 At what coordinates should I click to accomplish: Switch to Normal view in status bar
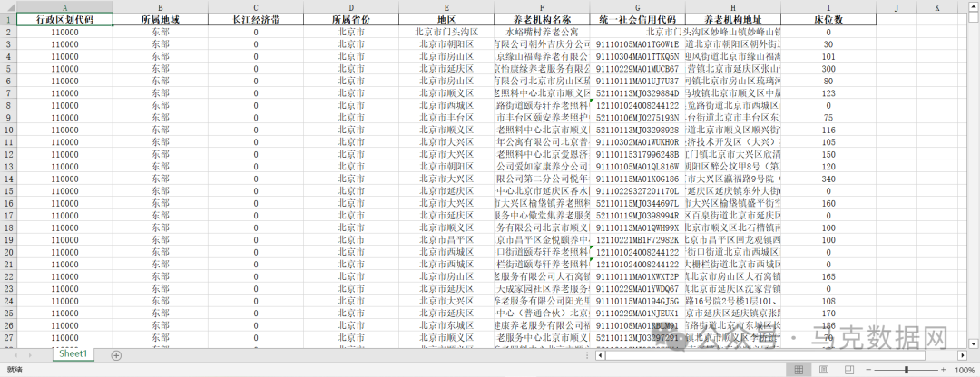coord(799,370)
